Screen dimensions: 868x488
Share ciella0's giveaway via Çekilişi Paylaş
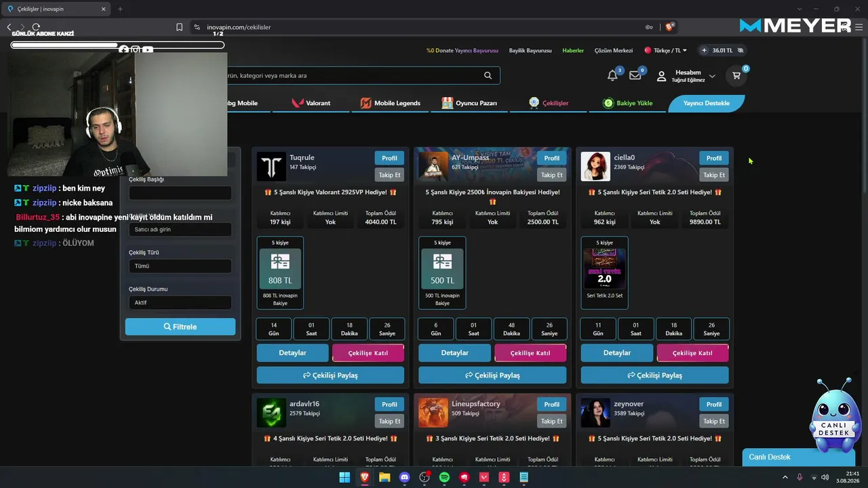[x=654, y=375]
